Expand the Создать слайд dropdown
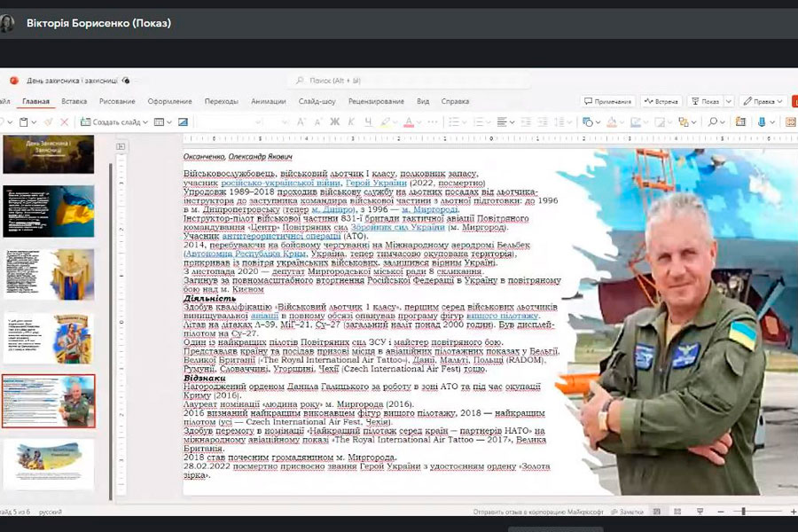Viewport: 798px width, 532px height. [x=145, y=121]
